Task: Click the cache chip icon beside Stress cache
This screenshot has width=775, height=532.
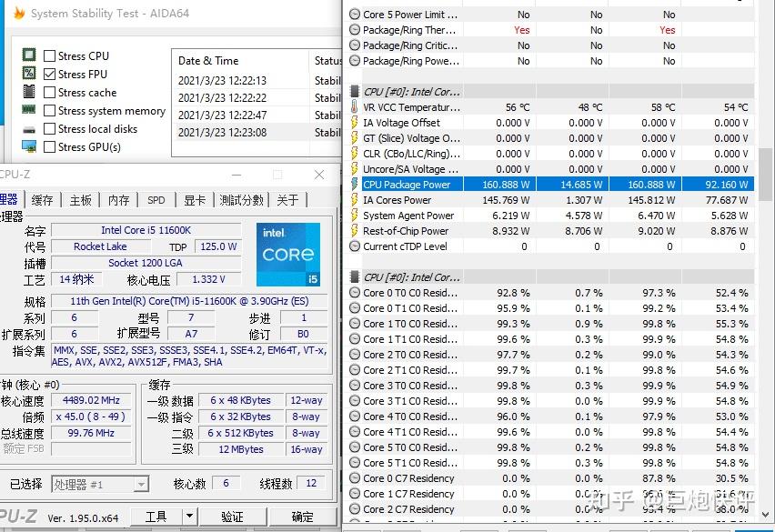Action: click(x=29, y=91)
